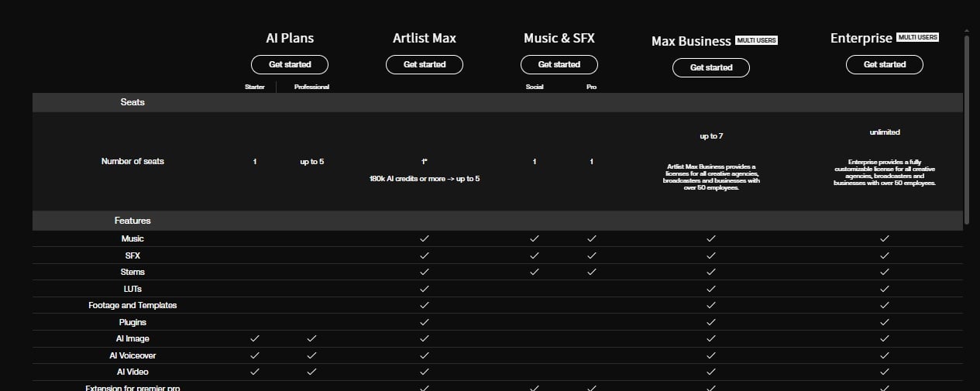Image resolution: width=980 pixels, height=391 pixels.
Task: Click the AI Voiceover row label
Action: click(132, 355)
